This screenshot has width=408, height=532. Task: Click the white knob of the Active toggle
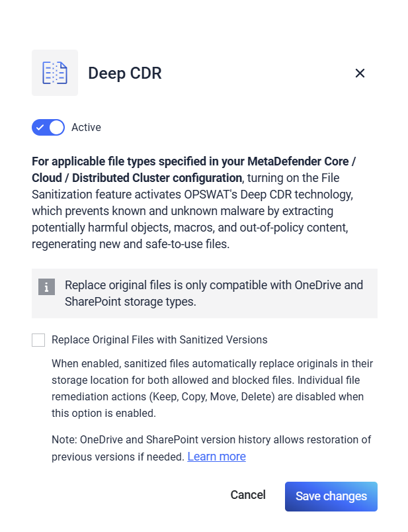[x=56, y=127]
